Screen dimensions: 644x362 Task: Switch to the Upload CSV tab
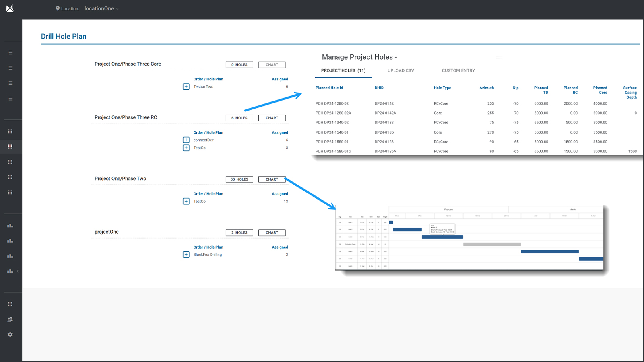400,70
